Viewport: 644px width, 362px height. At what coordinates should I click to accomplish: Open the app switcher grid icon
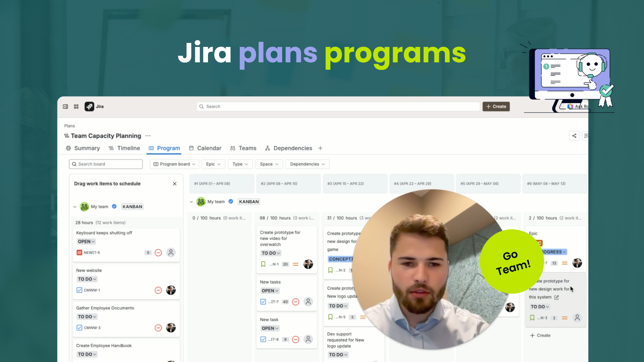pyautogui.click(x=76, y=107)
